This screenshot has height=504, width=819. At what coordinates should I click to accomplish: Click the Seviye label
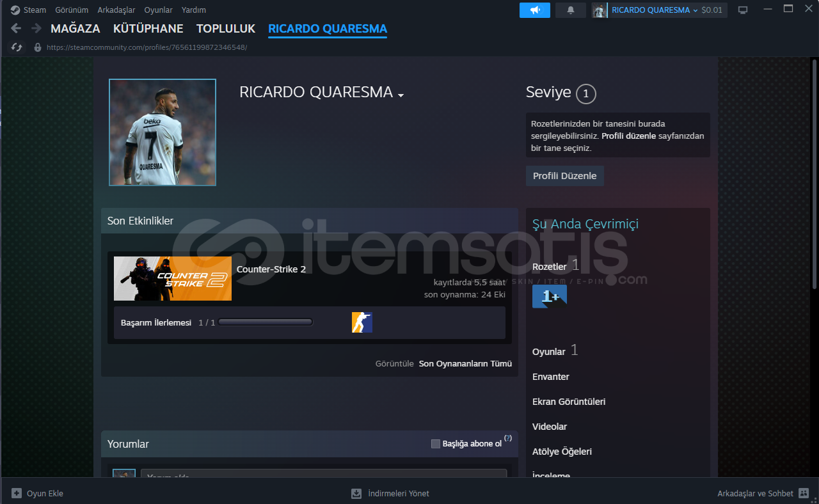pos(548,92)
